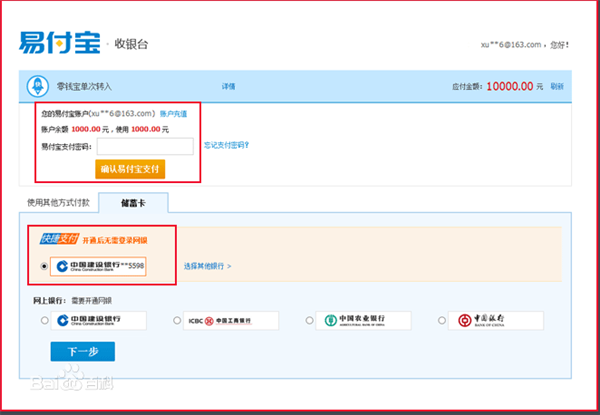Click the 中国建设银行 **5598 card logo
This screenshot has width=600, height=415.
pos(98,266)
